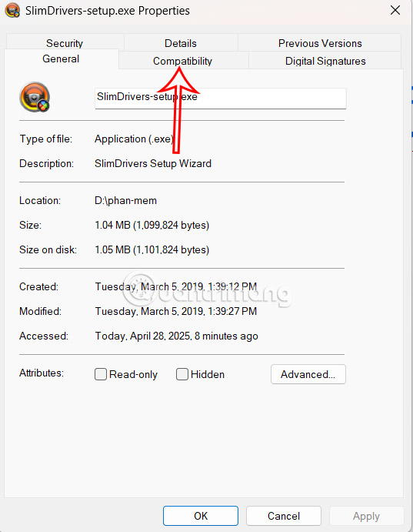Click the window title 'SlimDrivers-setup.exe Properties'

click(108, 11)
